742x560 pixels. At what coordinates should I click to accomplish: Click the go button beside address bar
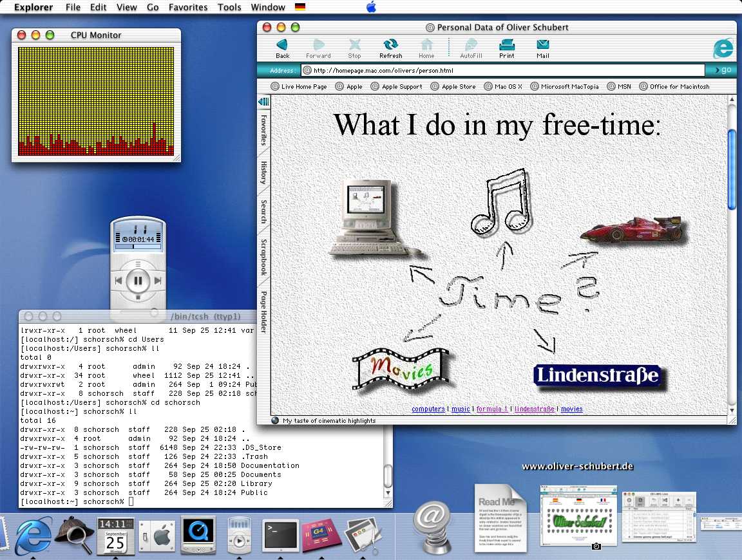[x=722, y=70]
